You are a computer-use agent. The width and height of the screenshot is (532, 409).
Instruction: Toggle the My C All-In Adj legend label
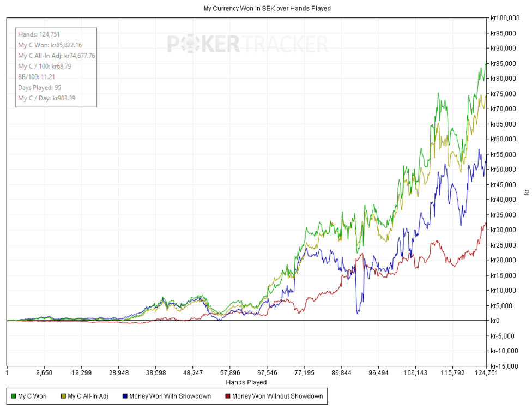coord(88,396)
